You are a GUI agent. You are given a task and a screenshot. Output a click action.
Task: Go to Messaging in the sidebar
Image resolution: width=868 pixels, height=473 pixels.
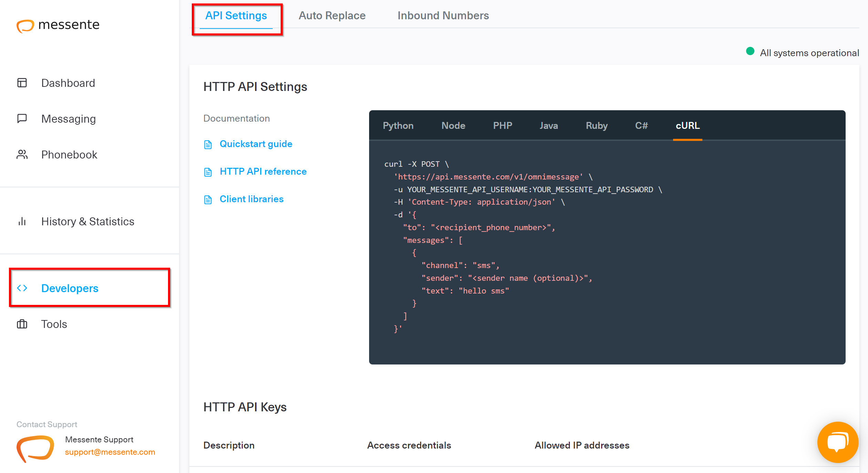pos(69,119)
